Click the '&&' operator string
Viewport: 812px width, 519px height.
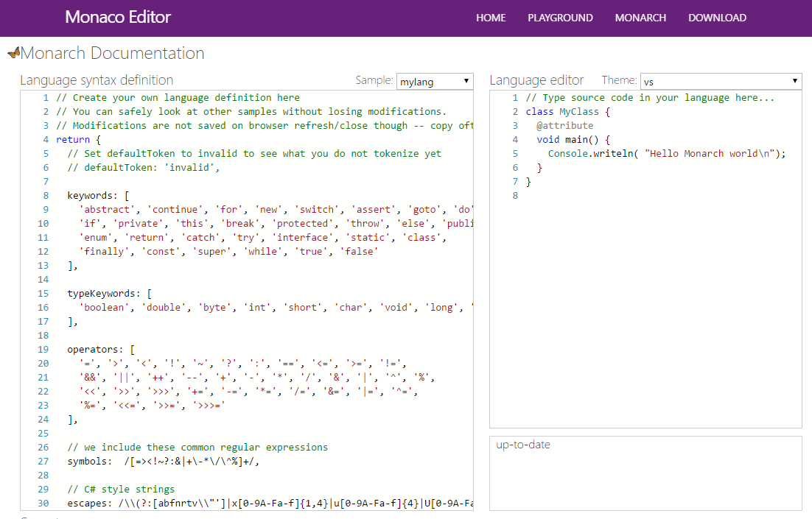coord(90,377)
